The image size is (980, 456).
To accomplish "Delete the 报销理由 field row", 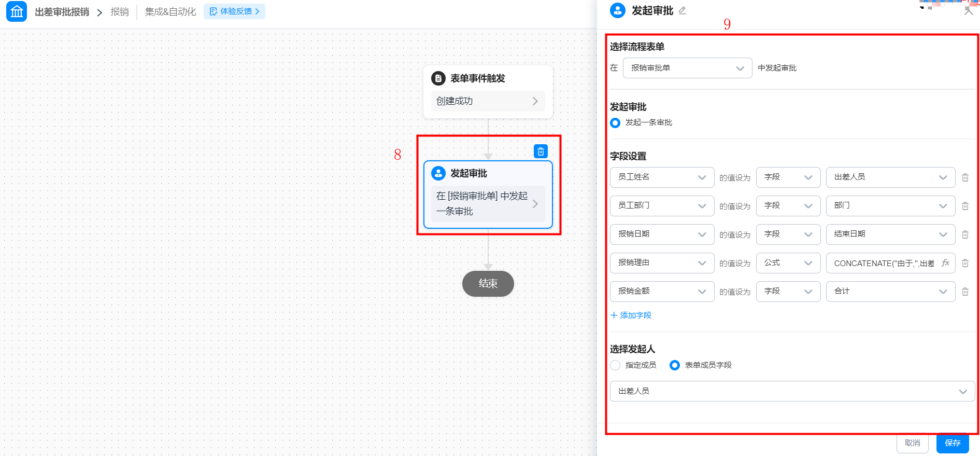I will [965, 263].
